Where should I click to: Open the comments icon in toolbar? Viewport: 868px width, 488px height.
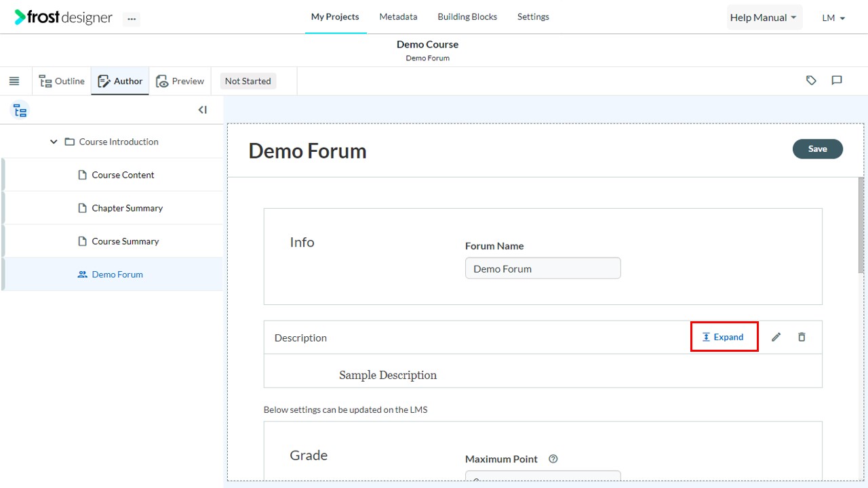coord(837,81)
